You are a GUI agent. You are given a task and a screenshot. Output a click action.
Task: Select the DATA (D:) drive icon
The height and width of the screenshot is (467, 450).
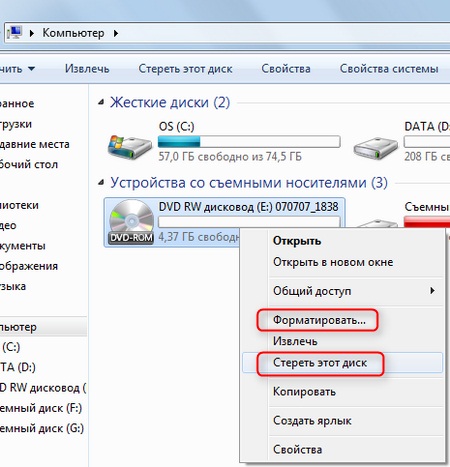(376, 148)
